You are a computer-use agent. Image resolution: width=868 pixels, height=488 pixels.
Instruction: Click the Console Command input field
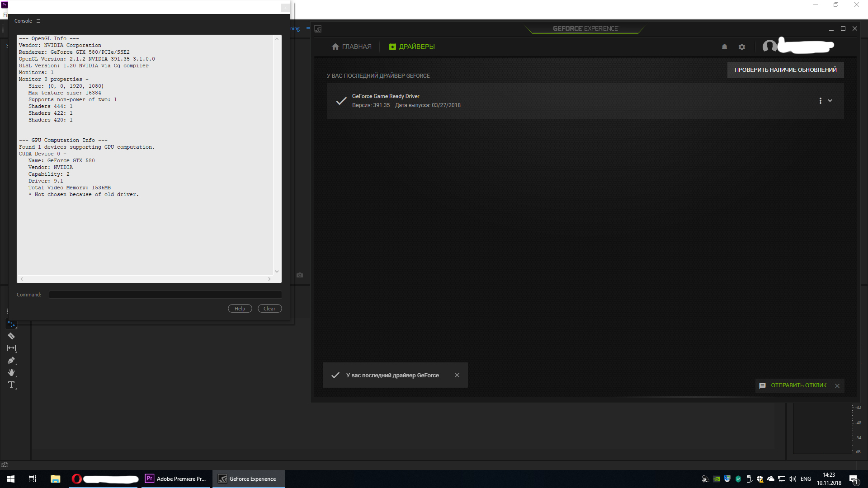point(165,295)
